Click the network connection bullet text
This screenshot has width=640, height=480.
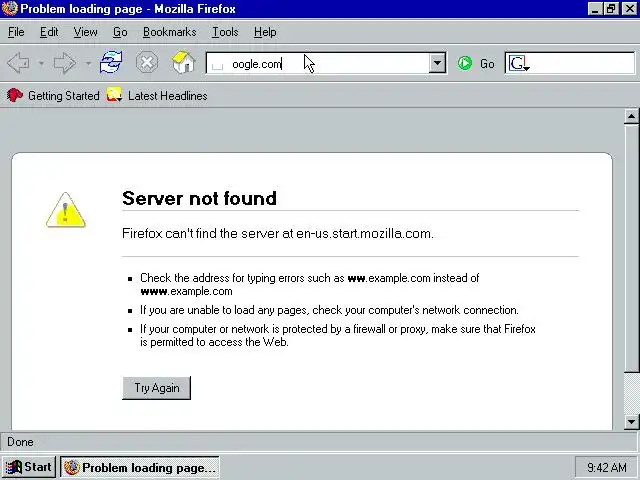329,310
